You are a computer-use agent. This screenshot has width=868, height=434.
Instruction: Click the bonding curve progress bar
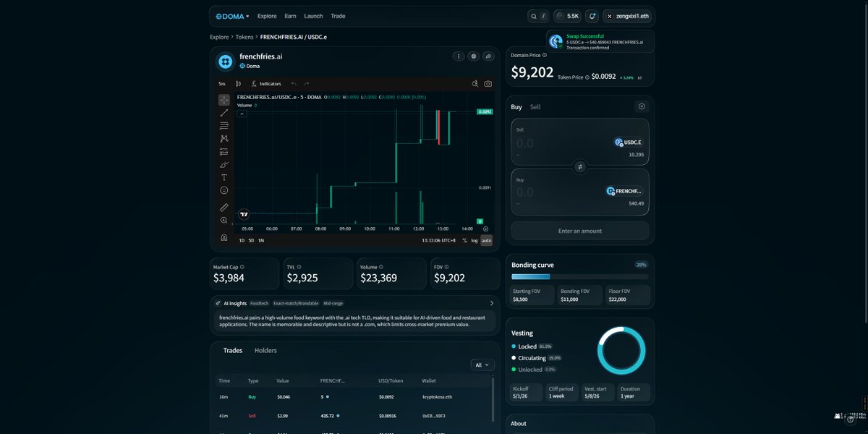tap(580, 276)
